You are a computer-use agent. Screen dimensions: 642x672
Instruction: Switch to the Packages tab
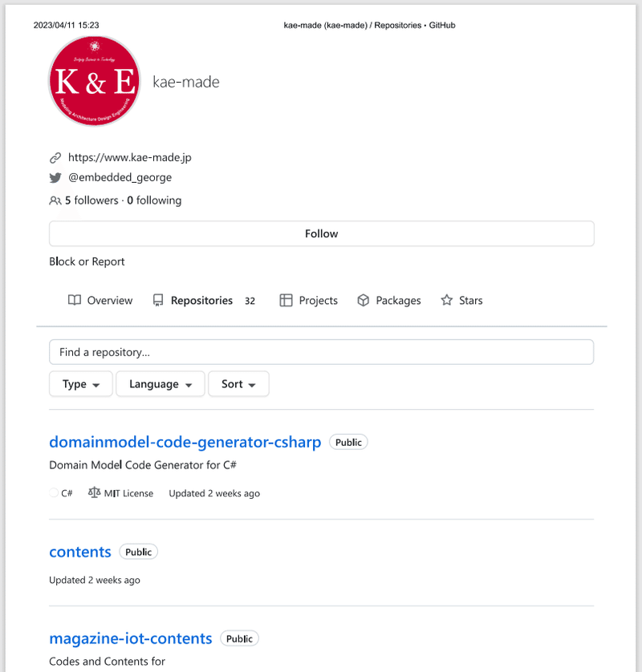pyautogui.click(x=397, y=300)
